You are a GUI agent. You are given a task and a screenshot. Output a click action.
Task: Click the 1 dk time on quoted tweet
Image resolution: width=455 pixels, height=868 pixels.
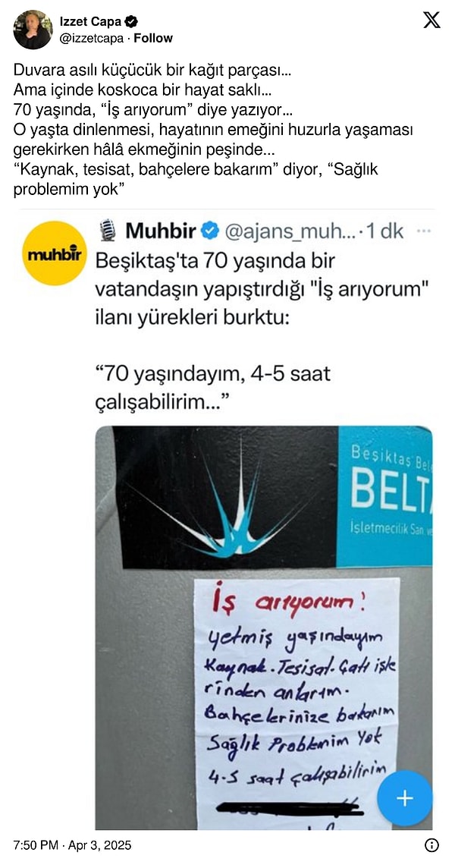[x=387, y=231]
